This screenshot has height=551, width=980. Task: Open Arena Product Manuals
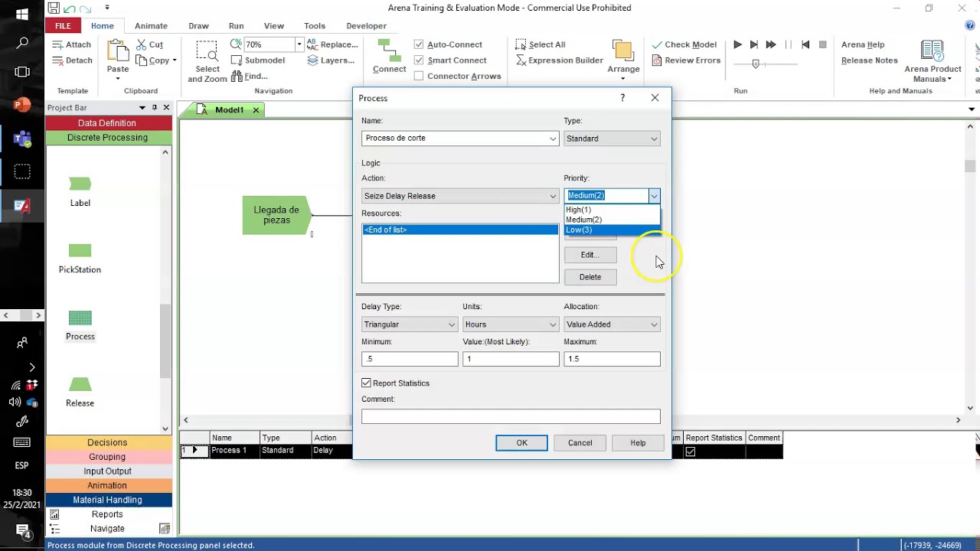pos(933,61)
